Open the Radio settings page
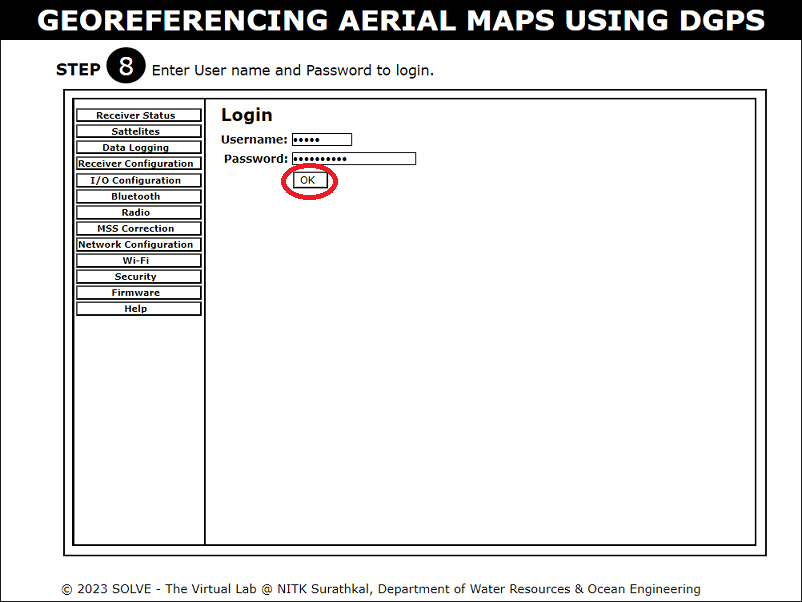This screenshot has width=802, height=602. [x=138, y=213]
